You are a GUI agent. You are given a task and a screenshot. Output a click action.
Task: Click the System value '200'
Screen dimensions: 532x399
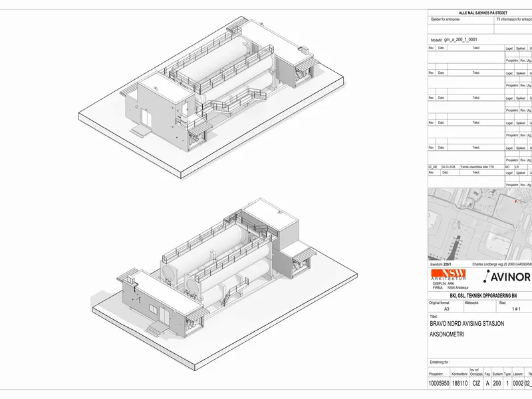[x=497, y=384]
